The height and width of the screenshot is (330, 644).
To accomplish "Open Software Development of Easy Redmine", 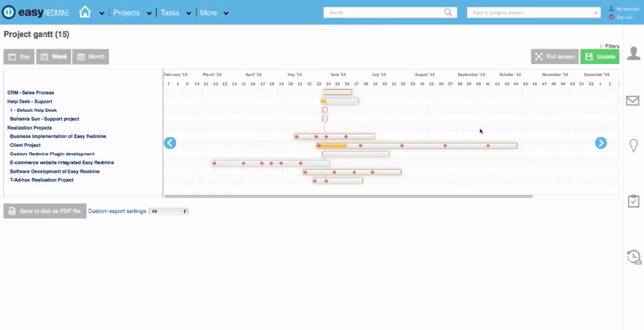I will [x=55, y=171].
